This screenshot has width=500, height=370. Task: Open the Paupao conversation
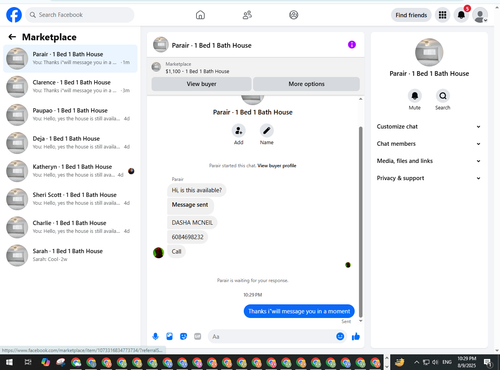click(x=70, y=115)
